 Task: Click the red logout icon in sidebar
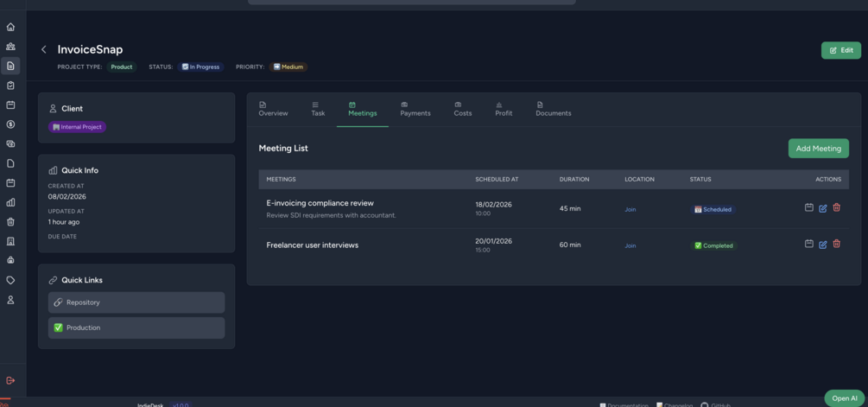pyautogui.click(x=10, y=380)
